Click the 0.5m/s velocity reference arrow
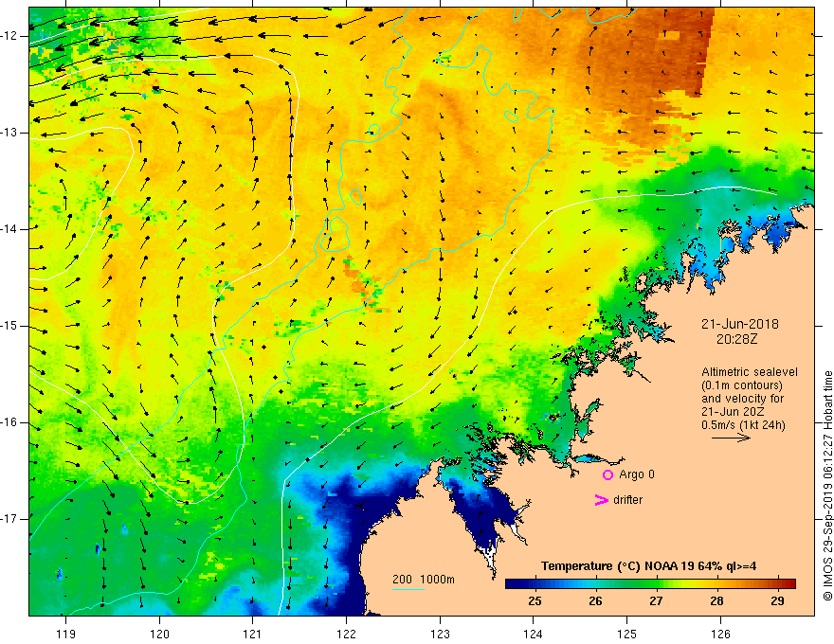Screen dimensions: 834x644 [x=731, y=438]
